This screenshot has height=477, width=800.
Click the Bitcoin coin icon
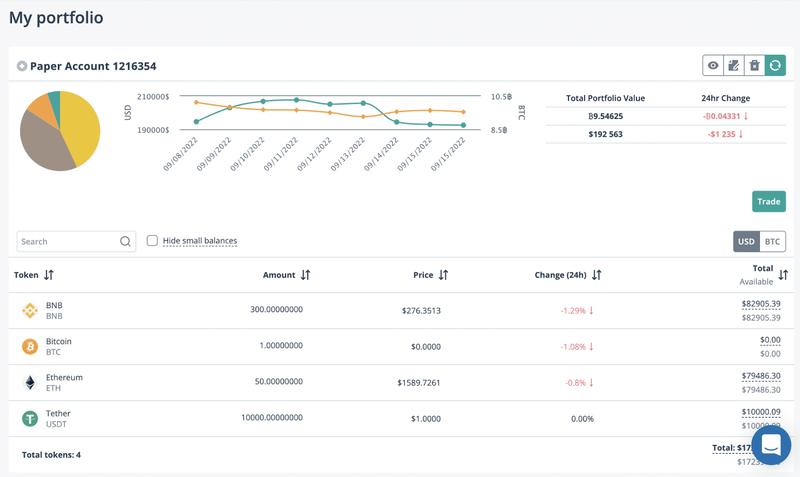pos(30,347)
